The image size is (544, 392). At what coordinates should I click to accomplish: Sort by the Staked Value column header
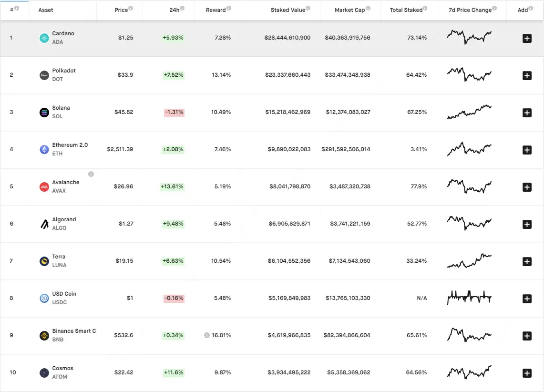point(288,10)
